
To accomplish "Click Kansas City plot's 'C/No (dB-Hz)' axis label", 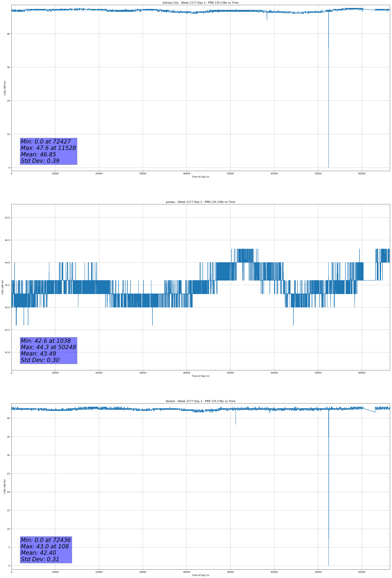I will click(5, 88).
